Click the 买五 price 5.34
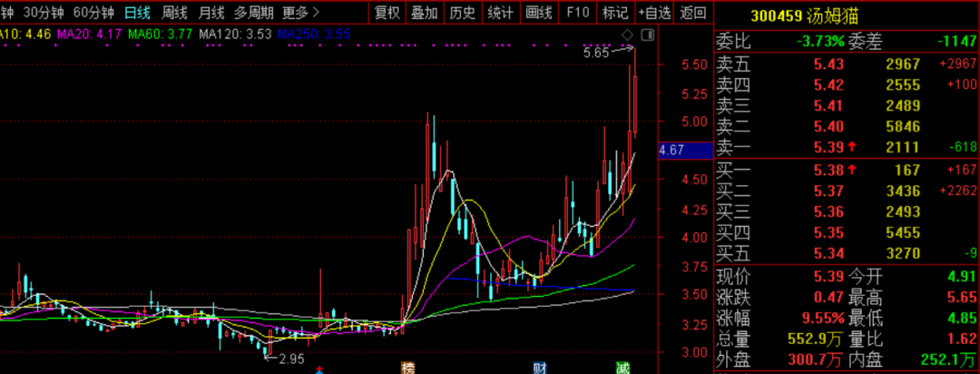The image size is (980, 374). tap(828, 253)
